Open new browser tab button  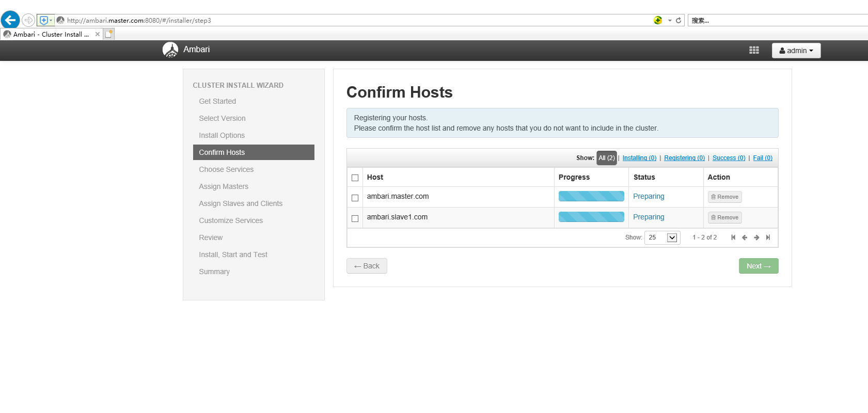(x=108, y=34)
